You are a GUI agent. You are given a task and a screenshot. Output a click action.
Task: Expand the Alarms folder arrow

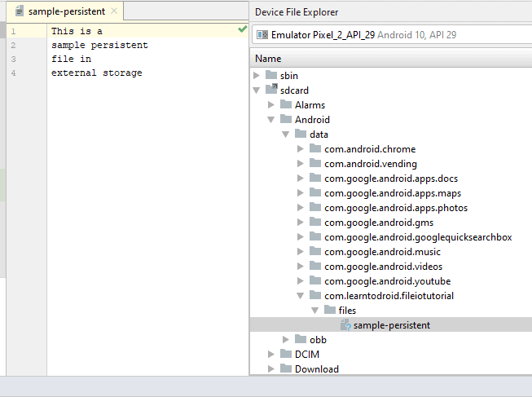click(271, 105)
